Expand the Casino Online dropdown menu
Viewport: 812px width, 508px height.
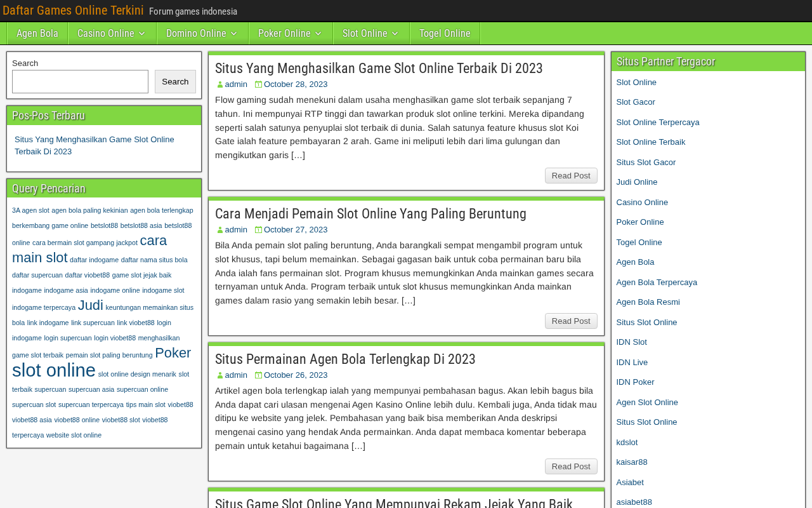(x=112, y=33)
